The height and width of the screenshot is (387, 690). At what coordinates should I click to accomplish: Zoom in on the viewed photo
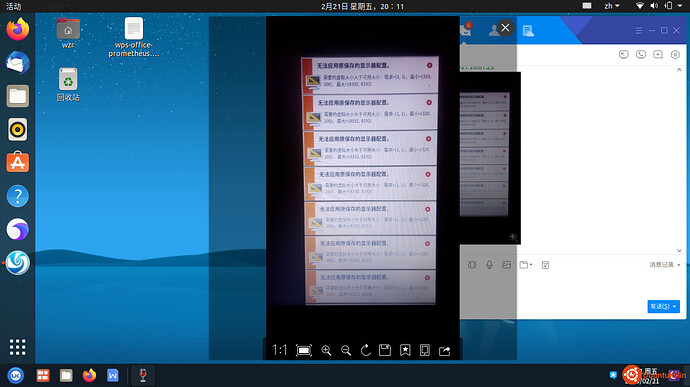tap(326, 350)
